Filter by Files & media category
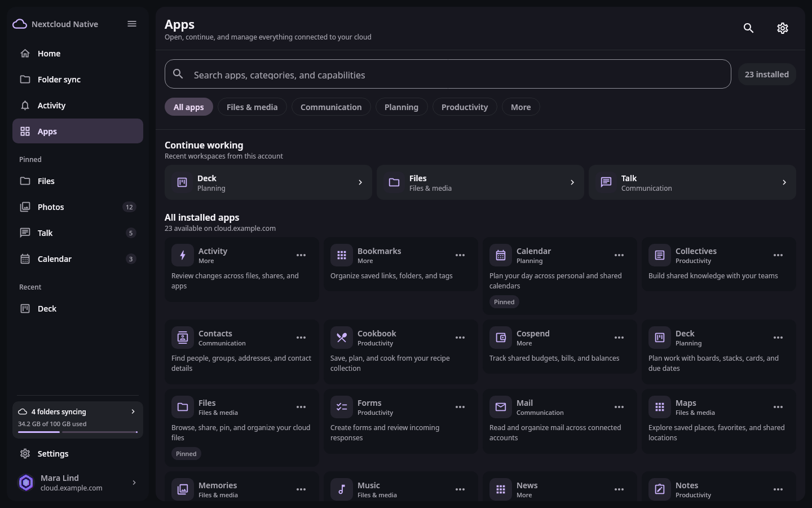The image size is (812, 508). coord(252,107)
